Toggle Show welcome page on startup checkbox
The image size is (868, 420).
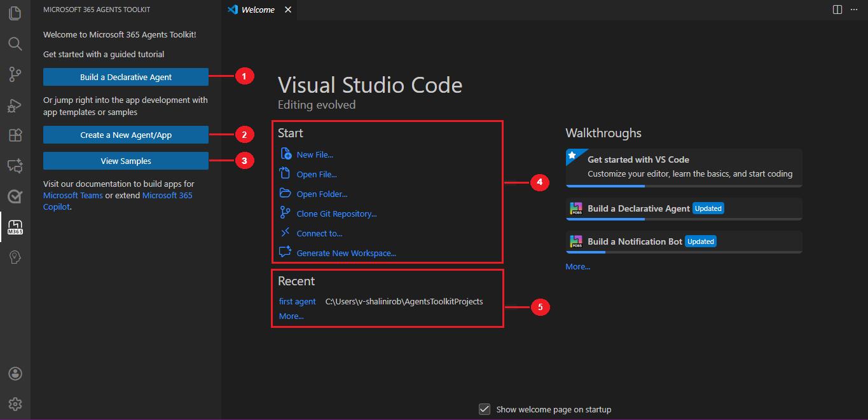pos(485,409)
